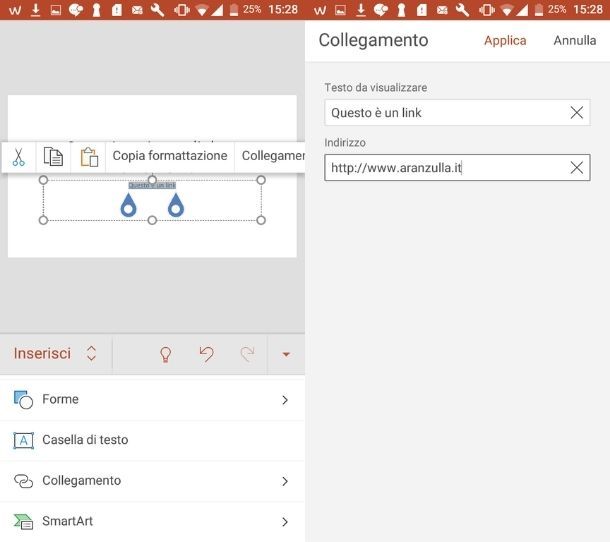610x542 pixels.
Task: Expand Forme with its chevron
Action: coord(285,400)
